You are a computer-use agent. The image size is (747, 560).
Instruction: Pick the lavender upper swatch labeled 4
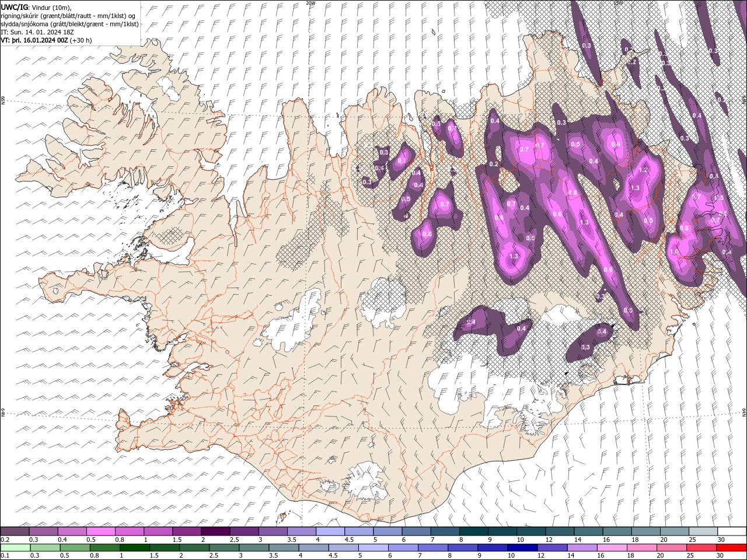330,531
